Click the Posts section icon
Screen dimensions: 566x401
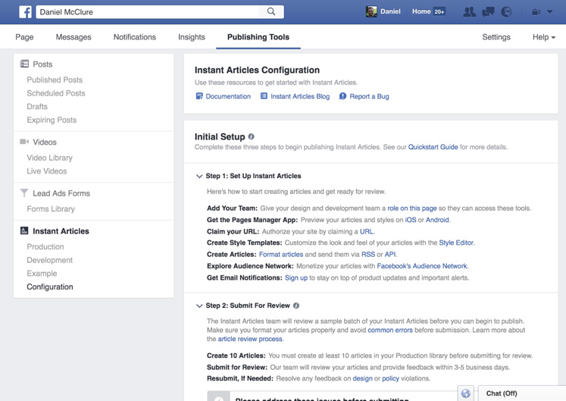click(25, 64)
